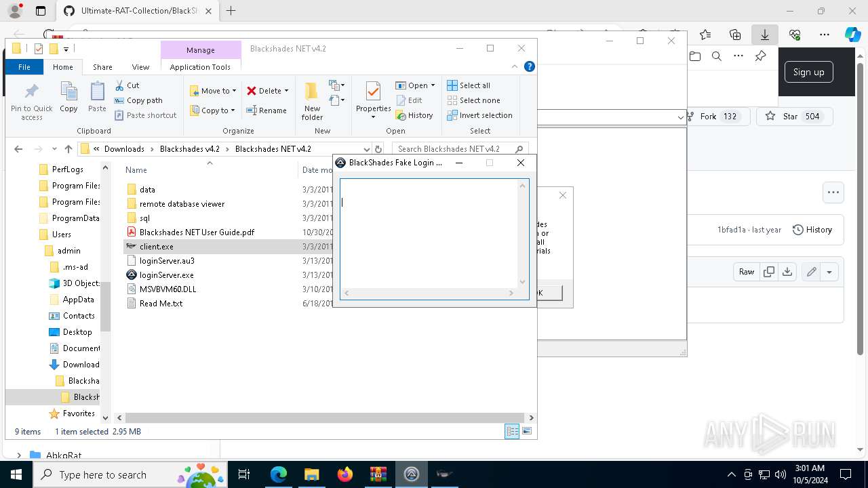Click the Cut scissors button
The width and height of the screenshot is (868, 488).
(x=127, y=85)
